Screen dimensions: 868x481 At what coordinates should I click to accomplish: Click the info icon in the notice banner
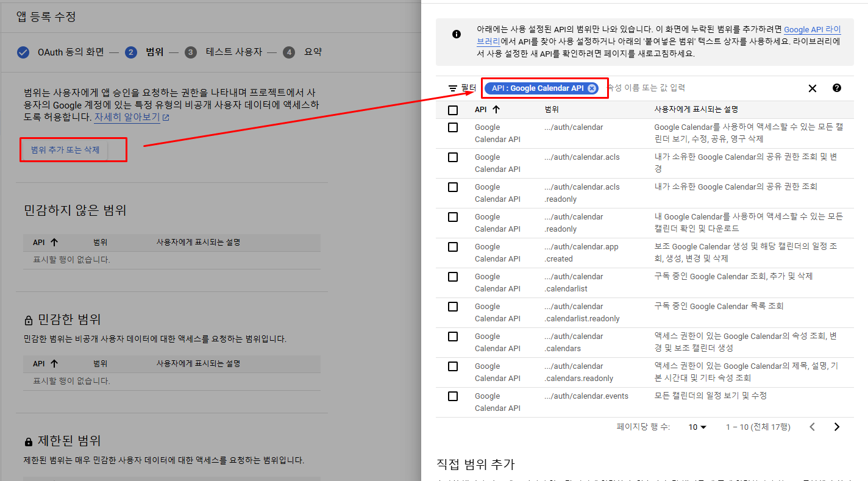[x=457, y=34]
